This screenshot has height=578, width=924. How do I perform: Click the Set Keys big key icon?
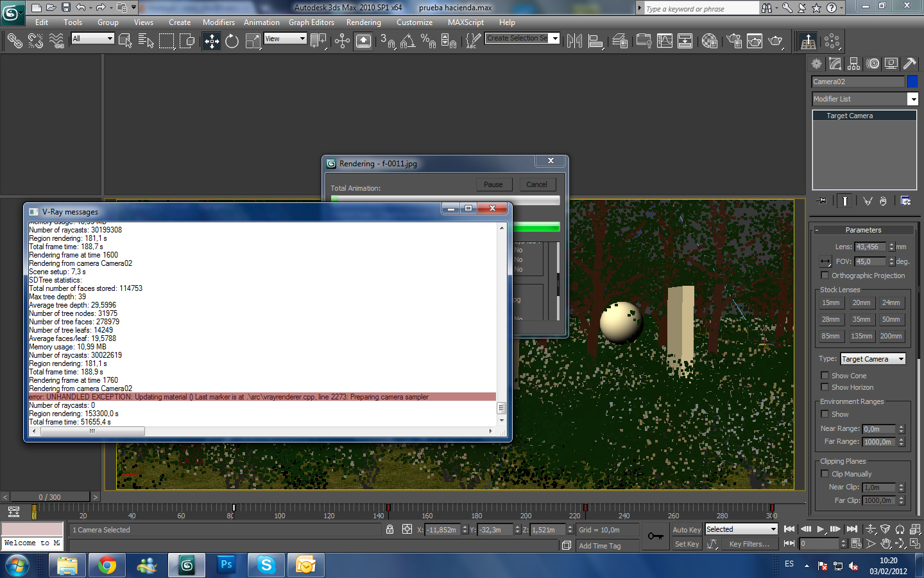pos(655,536)
